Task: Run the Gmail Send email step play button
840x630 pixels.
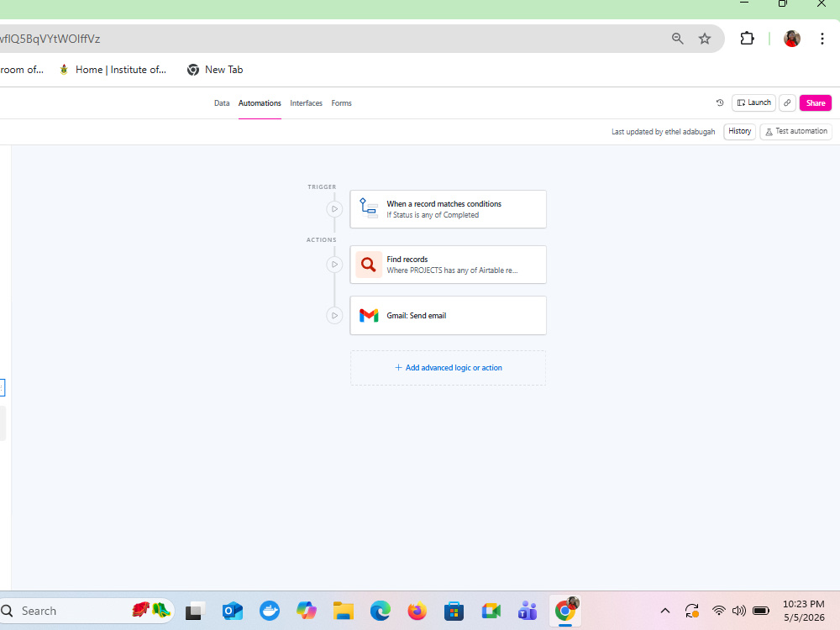Action: [x=334, y=316]
